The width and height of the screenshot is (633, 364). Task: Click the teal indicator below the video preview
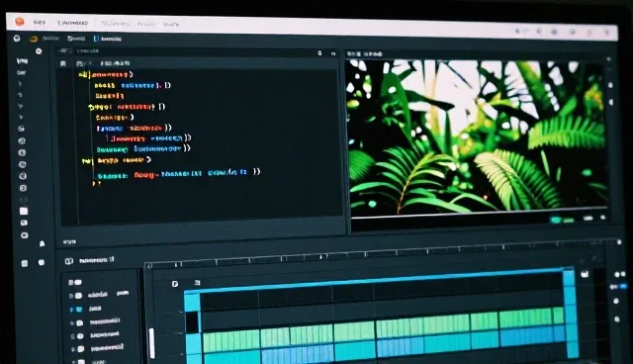556,220
